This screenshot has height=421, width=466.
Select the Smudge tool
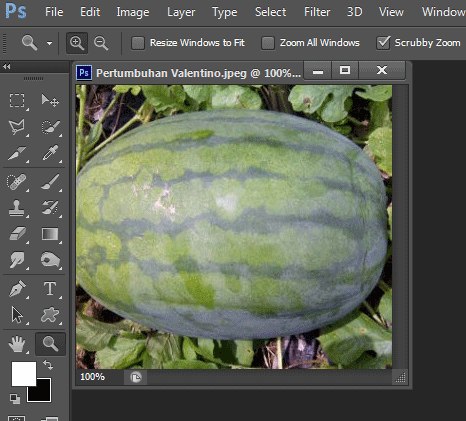pos(17,260)
